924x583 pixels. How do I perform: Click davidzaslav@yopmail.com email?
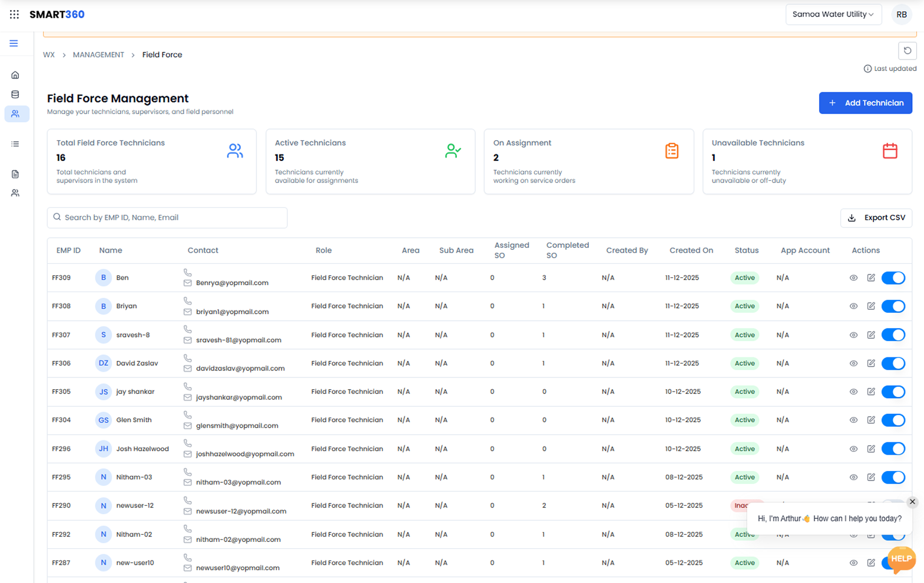pyautogui.click(x=240, y=369)
